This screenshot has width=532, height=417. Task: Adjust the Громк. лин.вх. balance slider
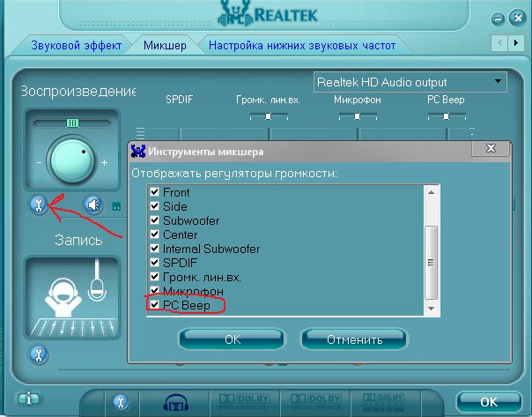(269, 116)
